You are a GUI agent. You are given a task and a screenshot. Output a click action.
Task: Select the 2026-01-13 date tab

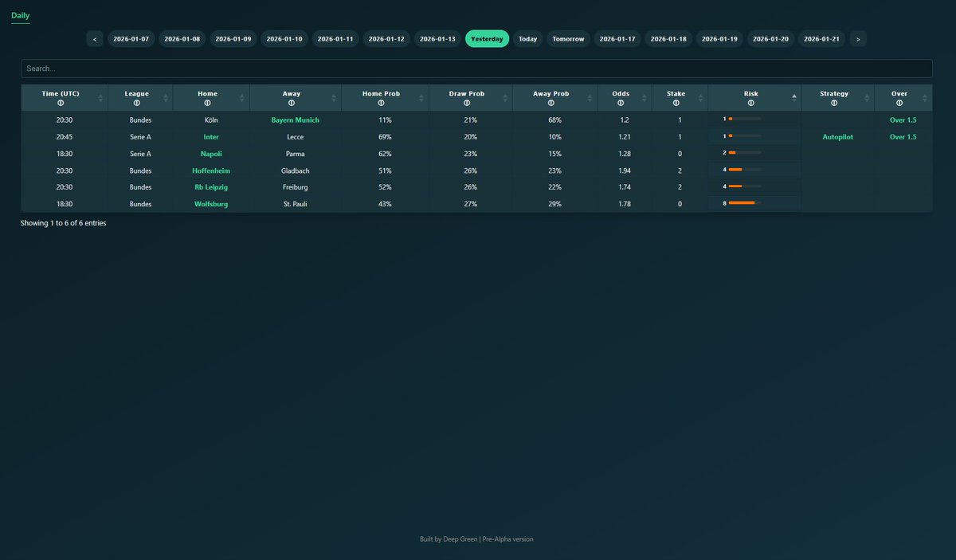coord(437,38)
